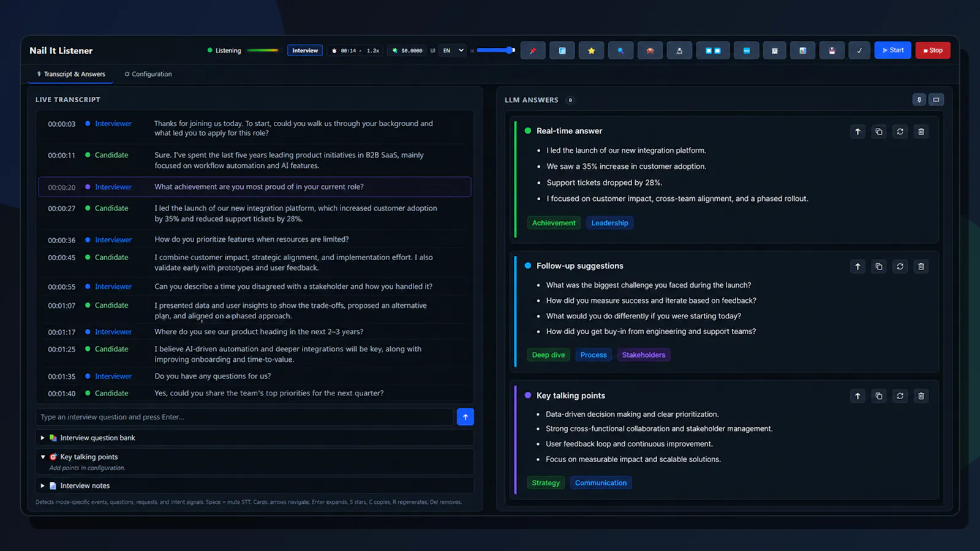Screen dimensions: 980x551
Task: Click the Achievement tag
Action: (x=554, y=223)
